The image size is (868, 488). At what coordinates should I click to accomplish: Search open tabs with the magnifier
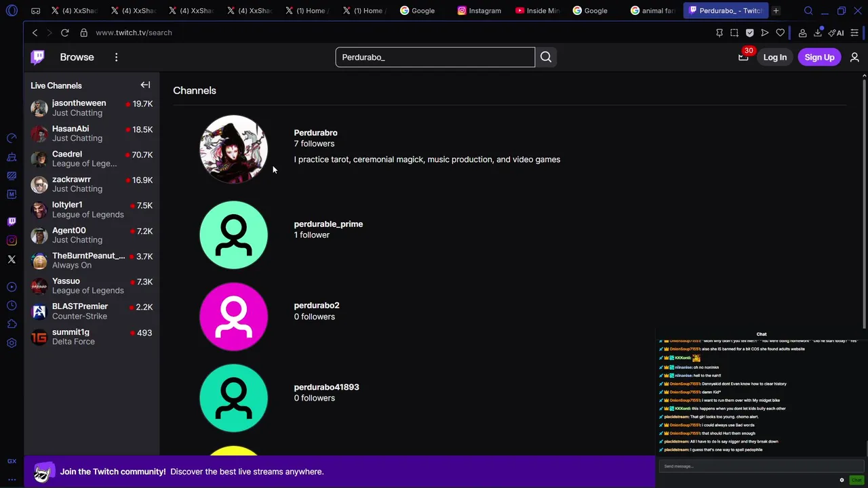coord(808,11)
